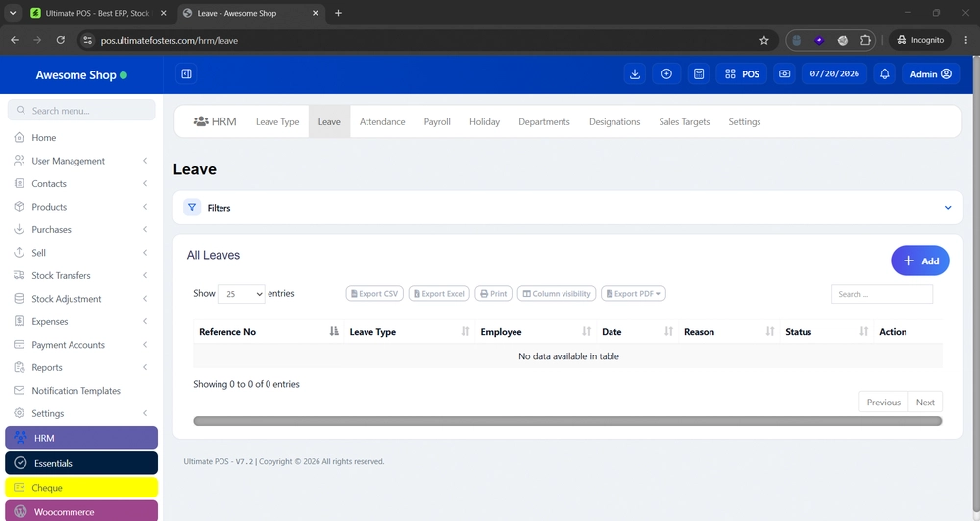Screen dimensions: 980x521
Task: Sort by Reason column
Action: [x=729, y=332]
